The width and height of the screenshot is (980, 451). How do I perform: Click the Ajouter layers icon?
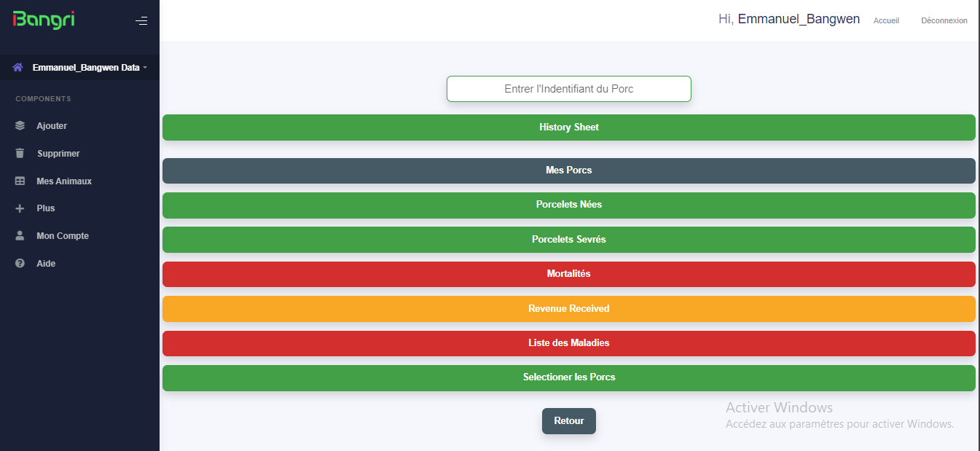click(20, 126)
